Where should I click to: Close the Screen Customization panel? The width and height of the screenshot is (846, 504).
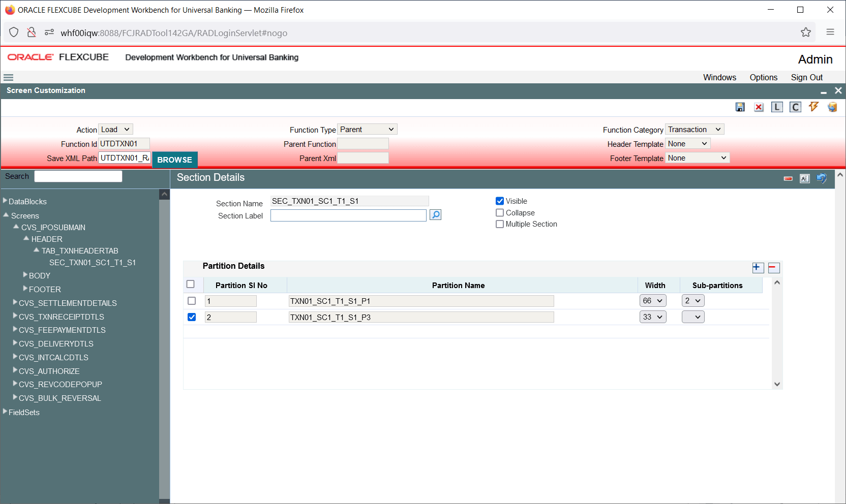[838, 90]
